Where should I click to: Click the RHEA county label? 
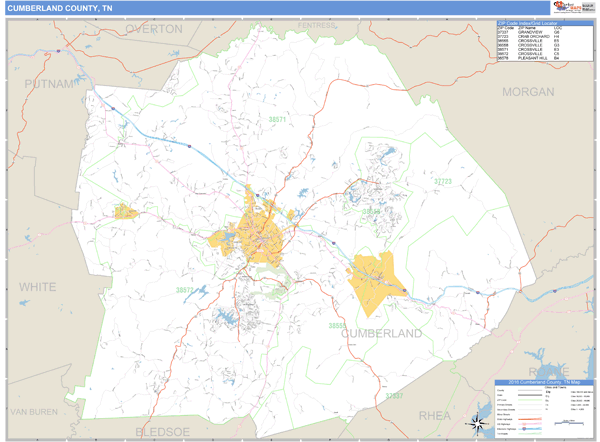point(435,416)
